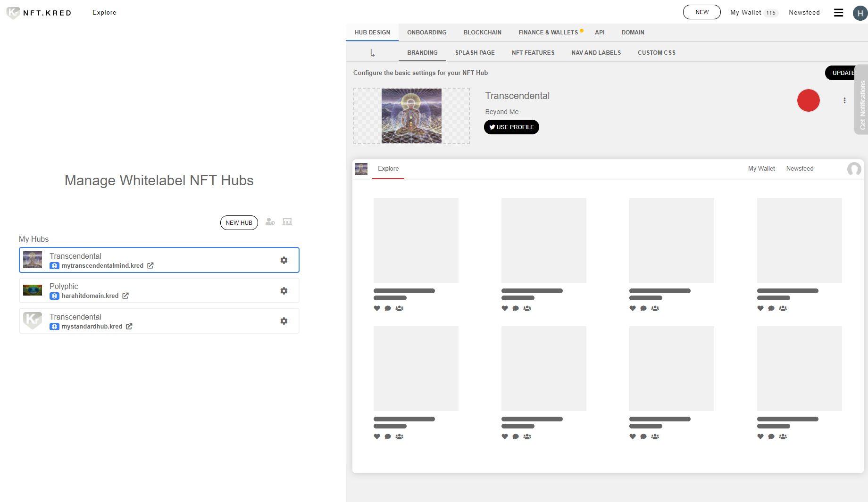This screenshot has width=868, height=502.
Task: Switch to the Hub Design tab
Action: (x=372, y=33)
